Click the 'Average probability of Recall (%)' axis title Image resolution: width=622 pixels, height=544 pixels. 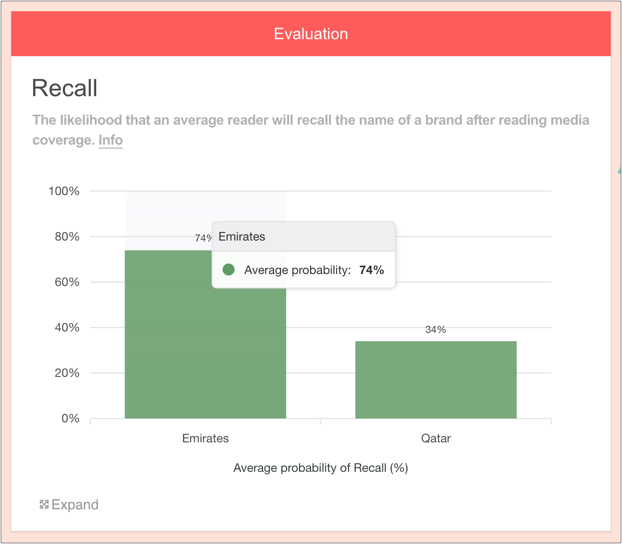coord(320,467)
